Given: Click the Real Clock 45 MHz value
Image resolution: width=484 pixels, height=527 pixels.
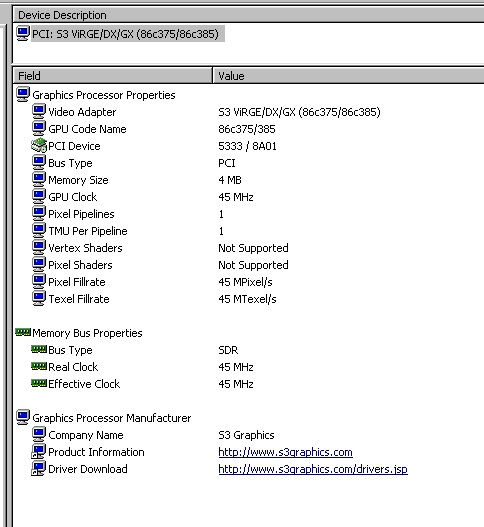Looking at the screenshot, I should point(236,367).
